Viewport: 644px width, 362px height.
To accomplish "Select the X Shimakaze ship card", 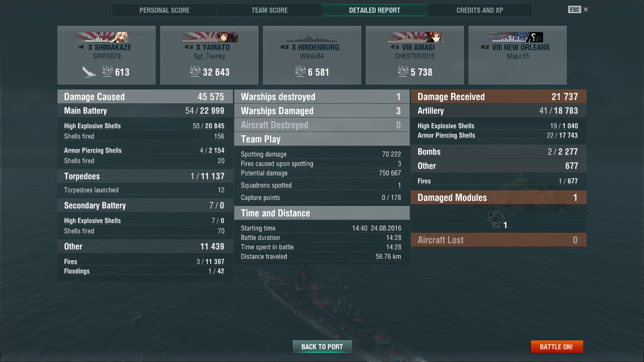I will click(x=107, y=55).
